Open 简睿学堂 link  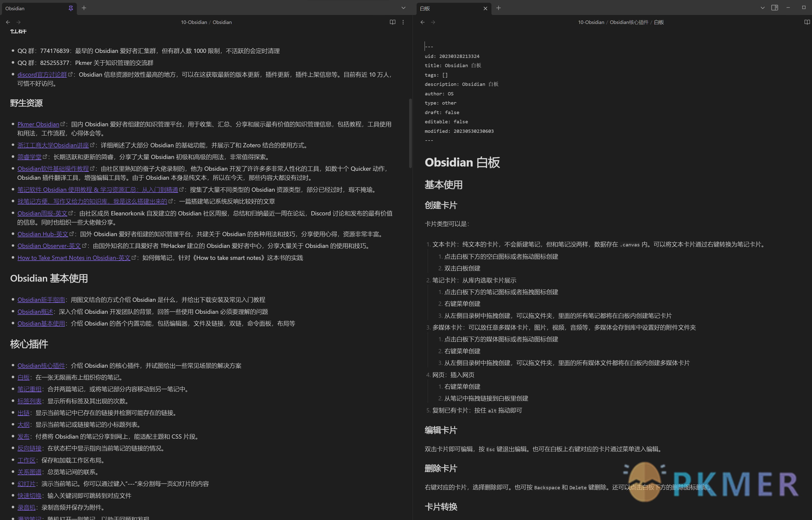tap(29, 157)
